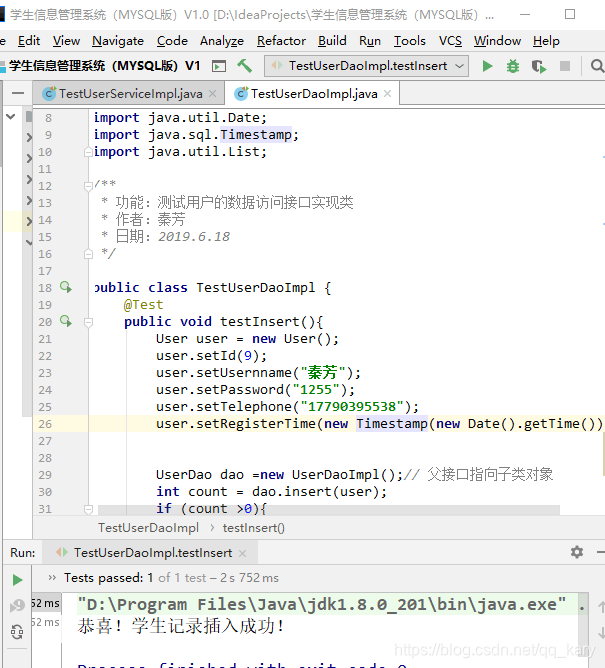Screen dimensions: 605x668
Task: Collapse the top project tree chevron
Action: [11, 116]
